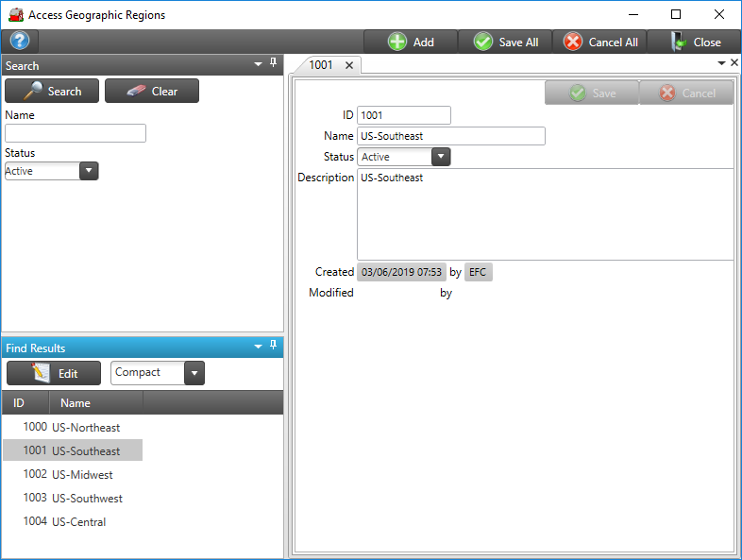
Task: Clear search filters with the eraser button
Action: tap(152, 91)
